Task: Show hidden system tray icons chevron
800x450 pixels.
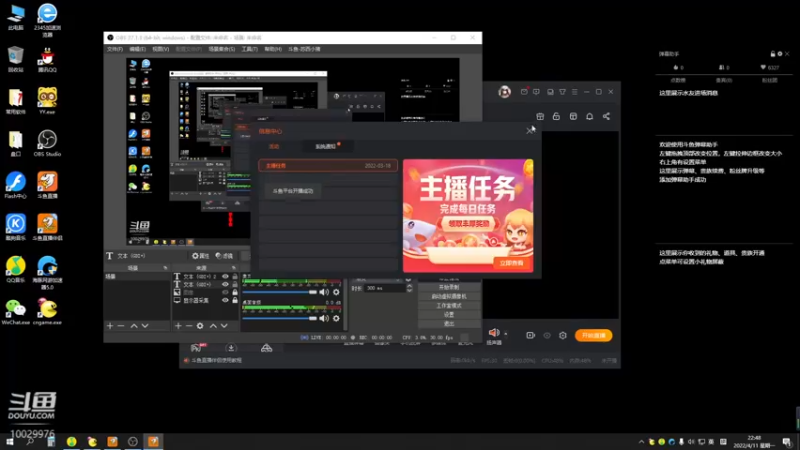Action: click(x=641, y=442)
